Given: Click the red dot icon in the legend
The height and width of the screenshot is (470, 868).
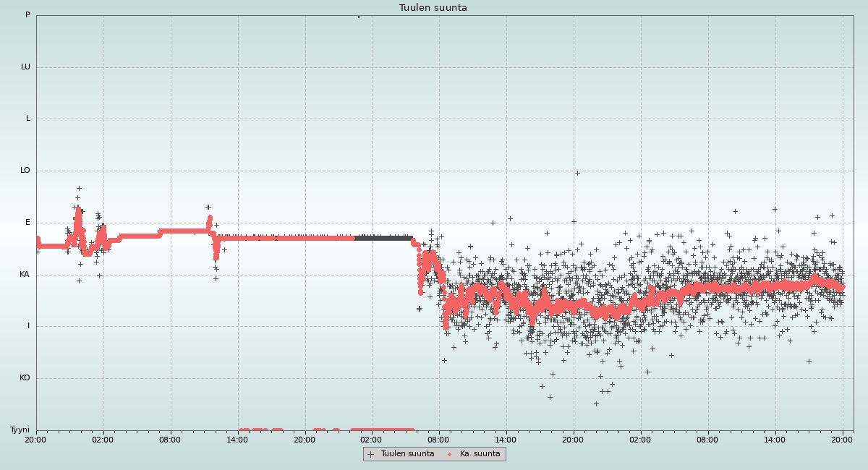Looking at the screenshot, I should (x=449, y=454).
